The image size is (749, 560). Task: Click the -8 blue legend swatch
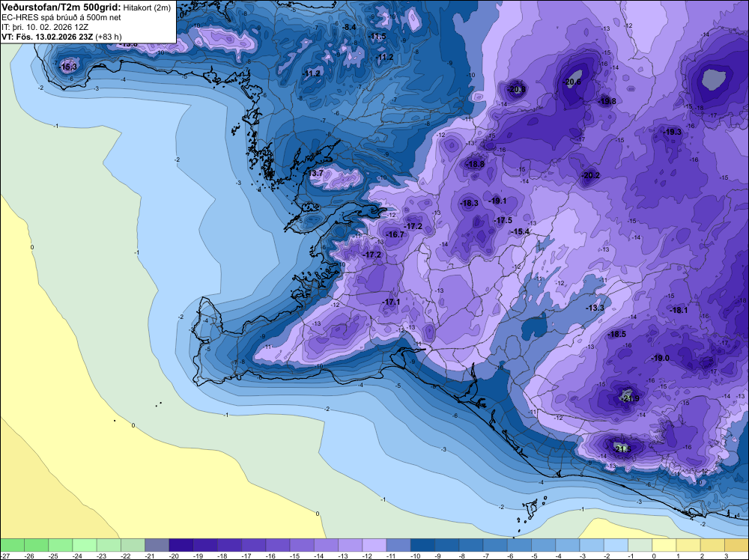pyautogui.click(x=471, y=545)
